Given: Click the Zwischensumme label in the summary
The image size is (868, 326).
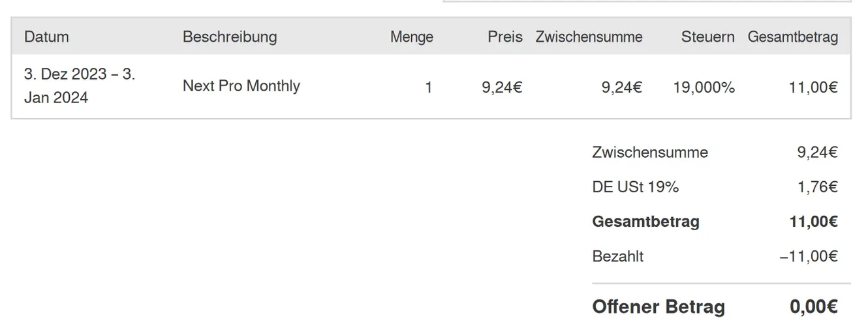Looking at the screenshot, I should coord(649,153).
